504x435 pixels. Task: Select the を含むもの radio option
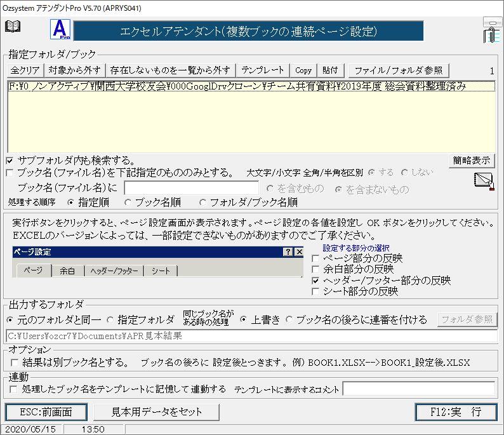pos(270,189)
